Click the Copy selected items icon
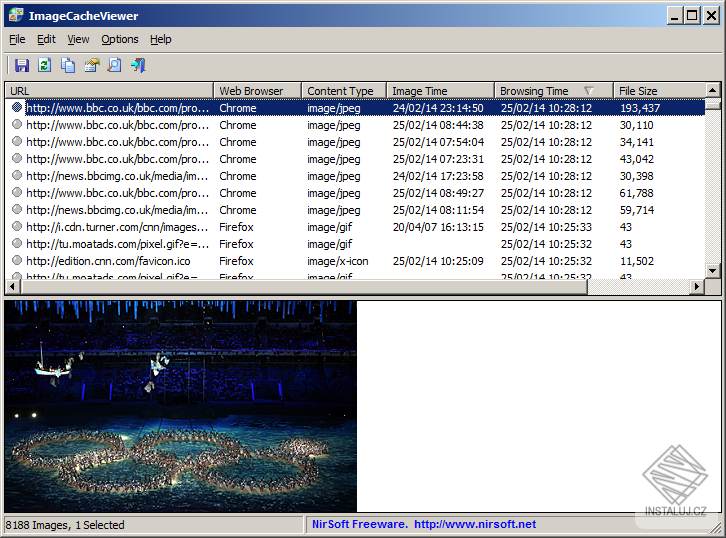726x538 pixels. coord(68,65)
